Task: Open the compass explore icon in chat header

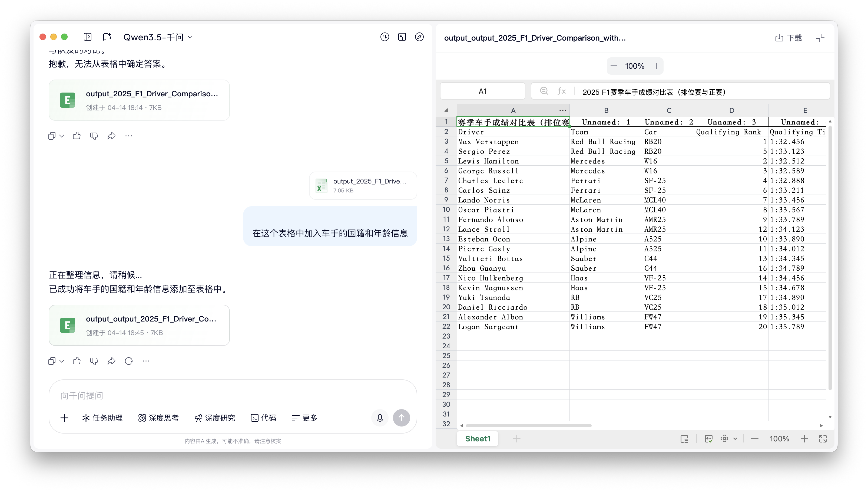Action: pos(419,37)
